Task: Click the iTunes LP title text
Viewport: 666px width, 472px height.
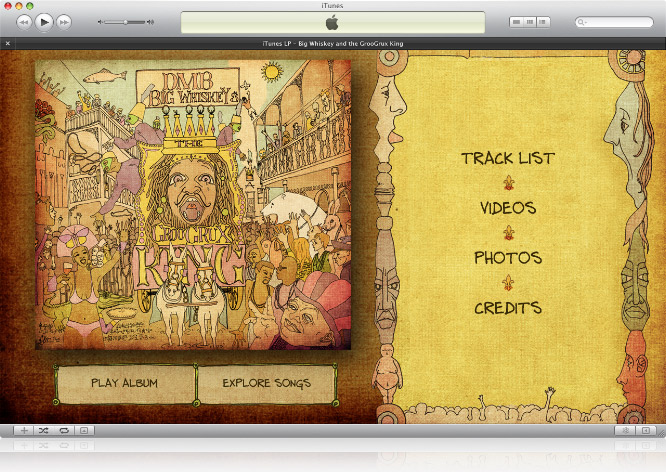Action: tap(333, 43)
